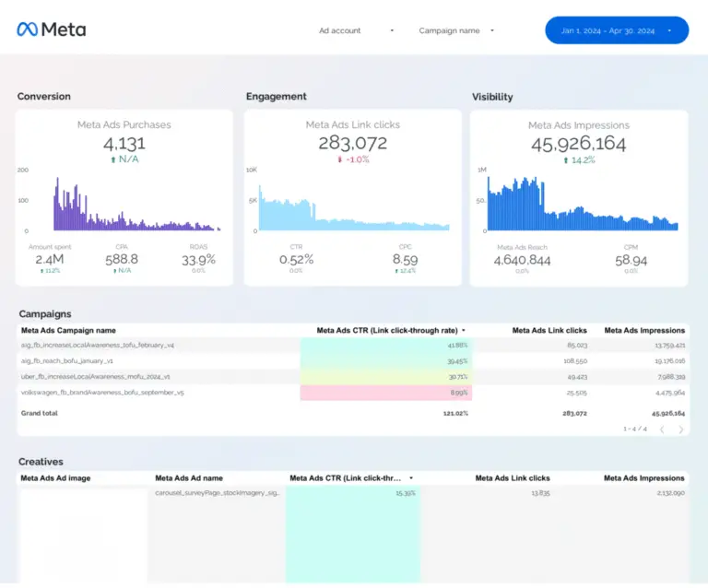The width and height of the screenshot is (708, 588).
Task: Select uber_fb_increaseLocalAwareness_mofu_2024_v1 campaign row
Action: 353,377
